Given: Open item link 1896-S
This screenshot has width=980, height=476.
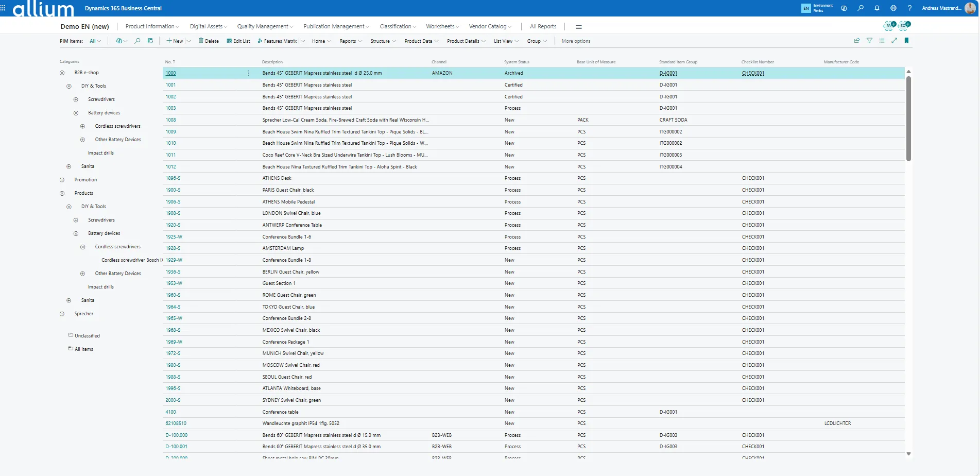Looking at the screenshot, I should 173,178.
